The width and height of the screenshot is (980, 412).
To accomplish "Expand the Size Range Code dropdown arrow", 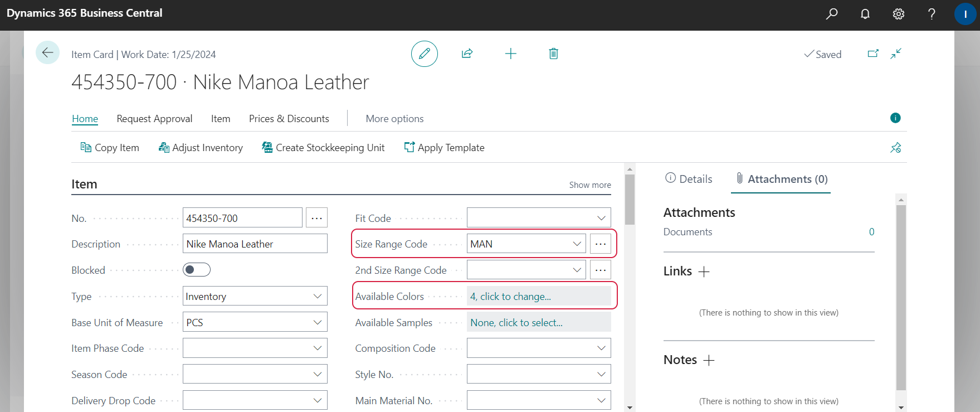I will click(577, 244).
